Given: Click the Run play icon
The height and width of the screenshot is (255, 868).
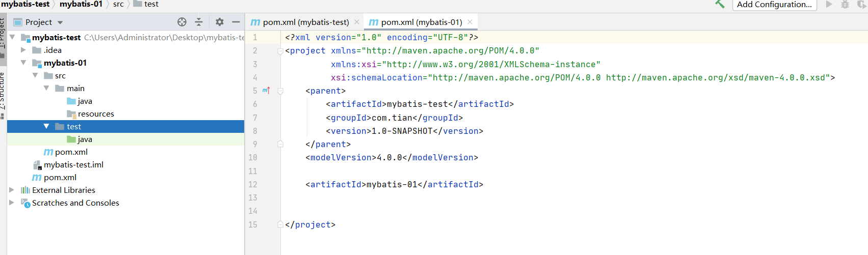Looking at the screenshot, I should 829,4.
